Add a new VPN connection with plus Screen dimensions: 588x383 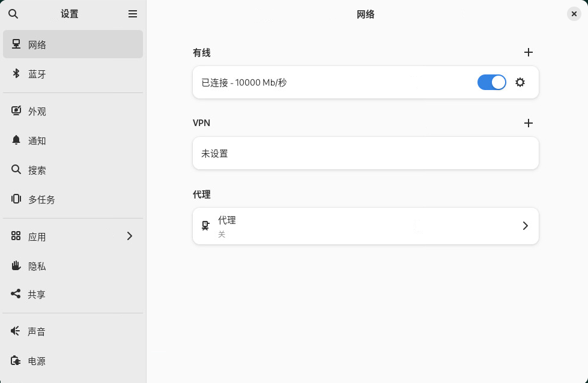528,123
